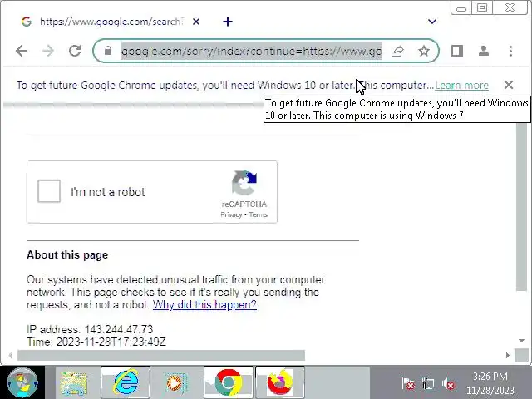Image resolution: width=532 pixels, height=399 pixels.
Task: Switch to Chrome on the taskbar
Action: click(229, 382)
